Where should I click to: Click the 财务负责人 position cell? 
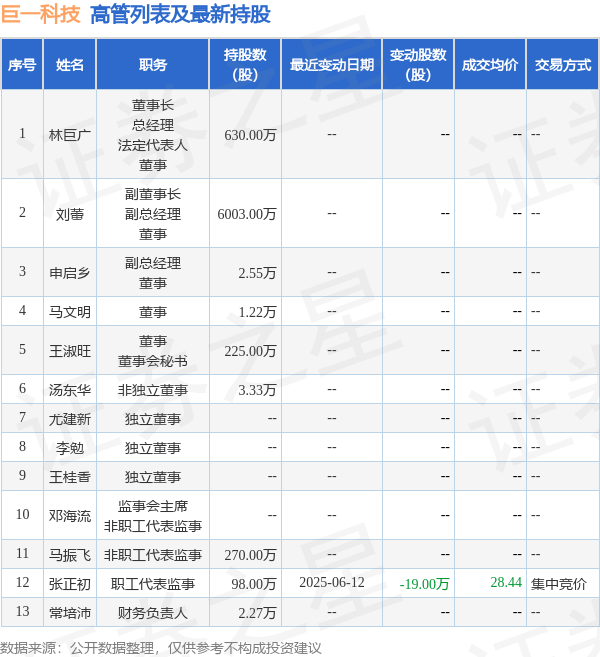pos(153,613)
